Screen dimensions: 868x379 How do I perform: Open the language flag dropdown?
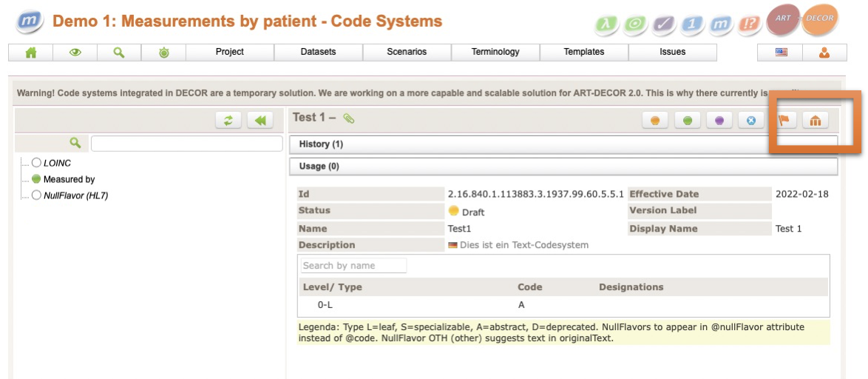click(781, 52)
